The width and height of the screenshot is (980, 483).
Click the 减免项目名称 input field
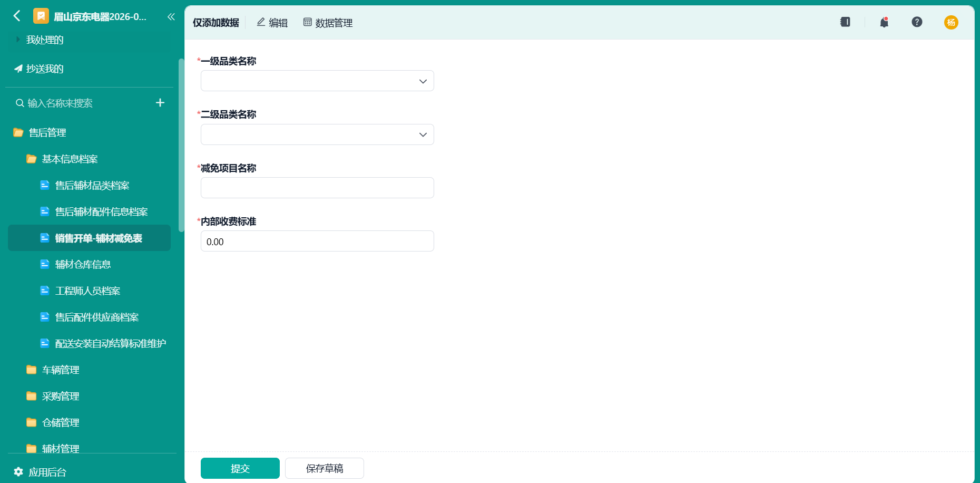[x=317, y=188]
